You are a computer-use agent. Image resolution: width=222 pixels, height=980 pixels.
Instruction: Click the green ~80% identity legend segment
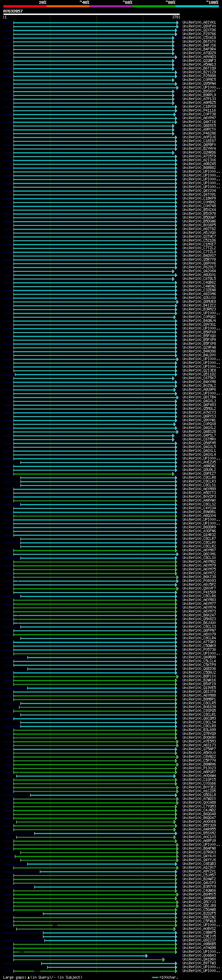[x=154, y=6]
